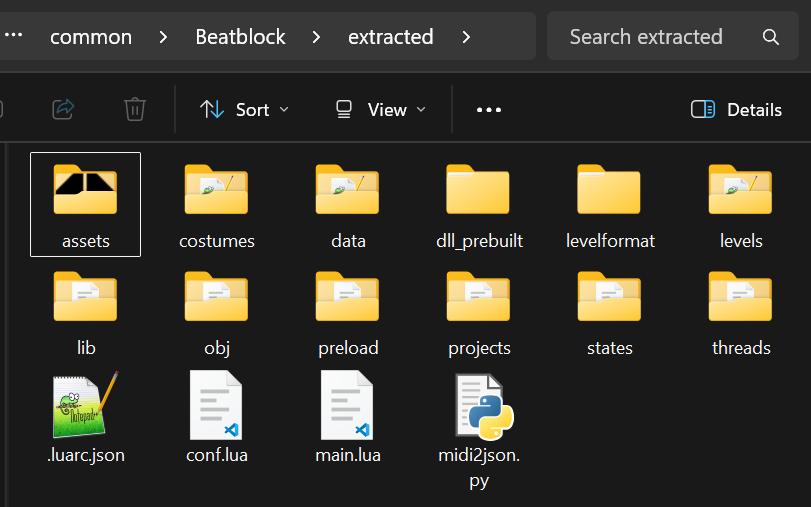
Task: Expand chevron after Beatblock in address bar
Action: pos(317,37)
